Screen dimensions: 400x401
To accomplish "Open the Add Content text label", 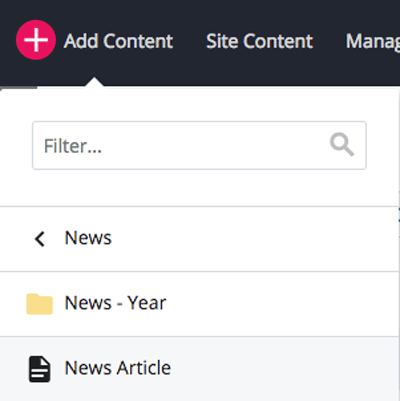I will coord(118,41).
